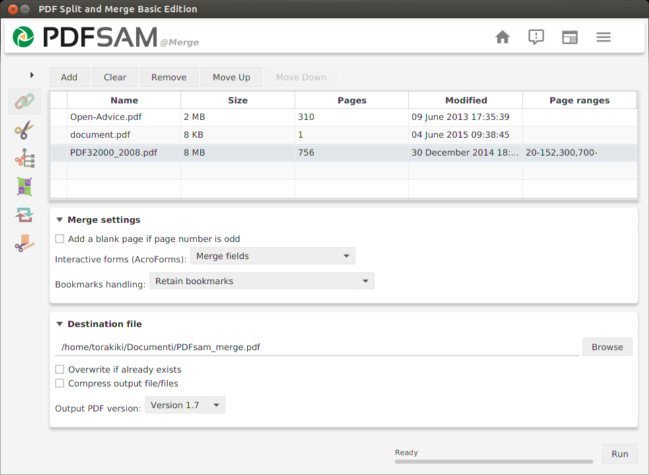The image size is (649, 475).
Task: Enable 'Add a blank page if page number is odd'
Action: (x=60, y=239)
